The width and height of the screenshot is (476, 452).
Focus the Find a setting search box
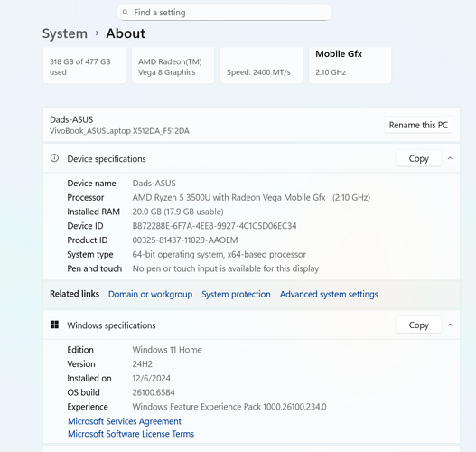coord(225,13)
